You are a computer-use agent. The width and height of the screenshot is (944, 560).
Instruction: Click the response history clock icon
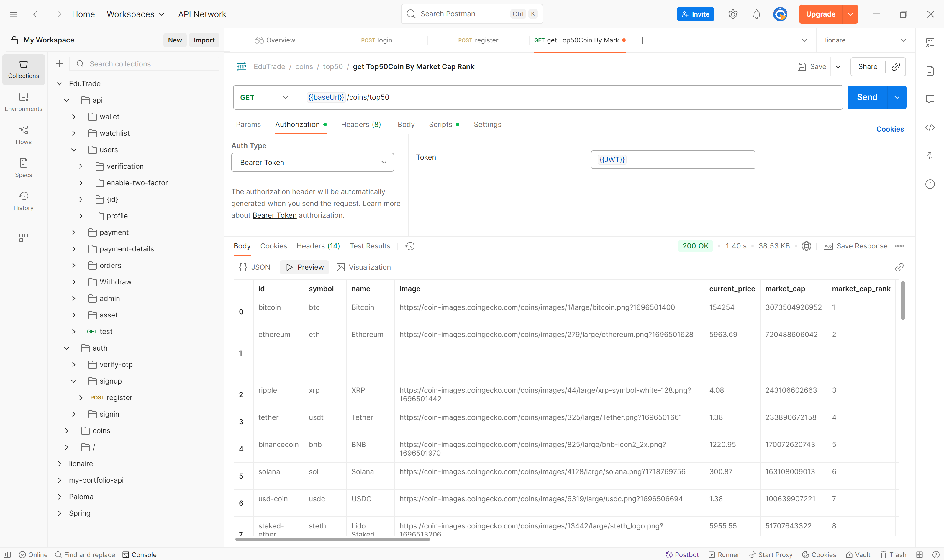click(410, 246)
